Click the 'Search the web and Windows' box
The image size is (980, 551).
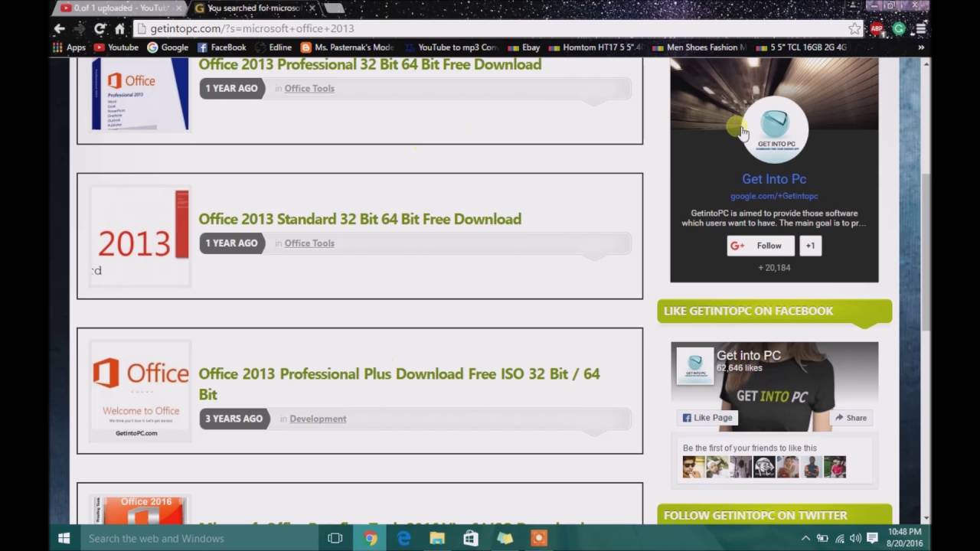click(199, 538)
